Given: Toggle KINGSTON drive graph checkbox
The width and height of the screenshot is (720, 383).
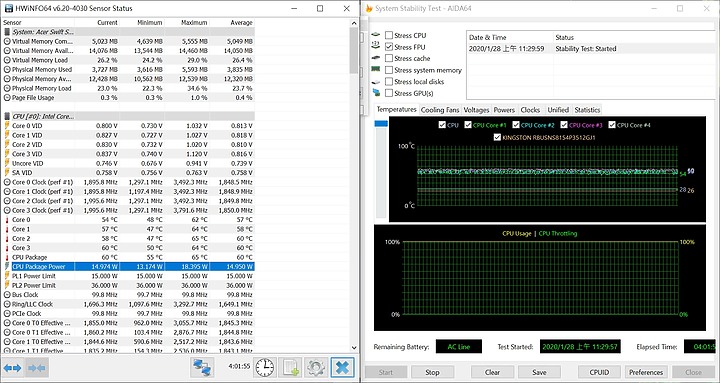Looking at the screenshot, I should pyautogui.click(x=497, y=137).
